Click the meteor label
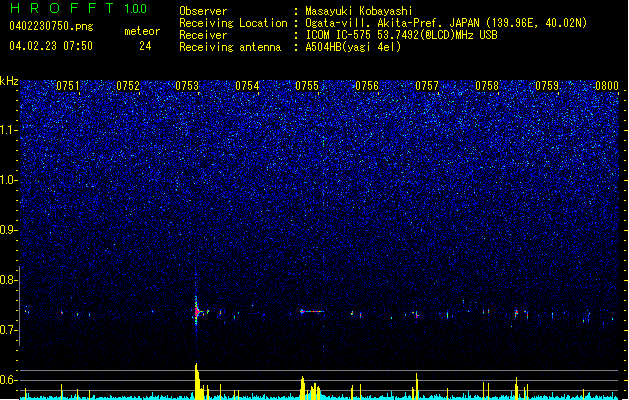This screenshot has height=400, width=629. click(142, 31)
